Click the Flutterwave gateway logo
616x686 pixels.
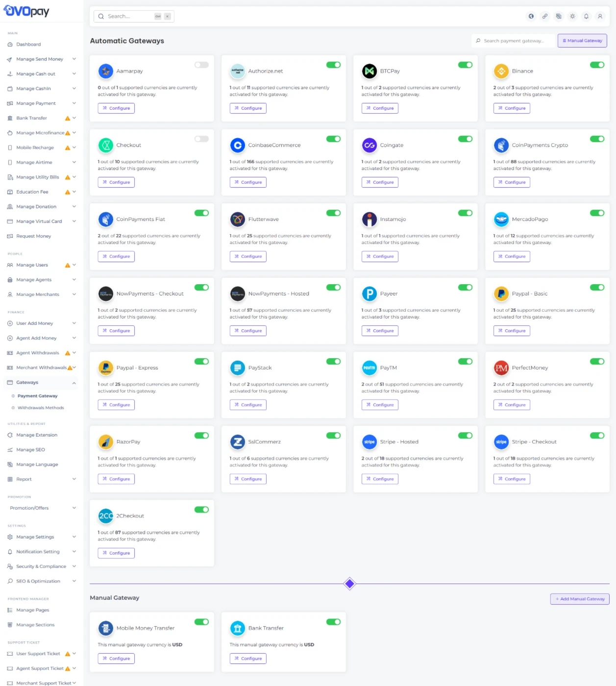pyautogui.click(x=237, y=219)
